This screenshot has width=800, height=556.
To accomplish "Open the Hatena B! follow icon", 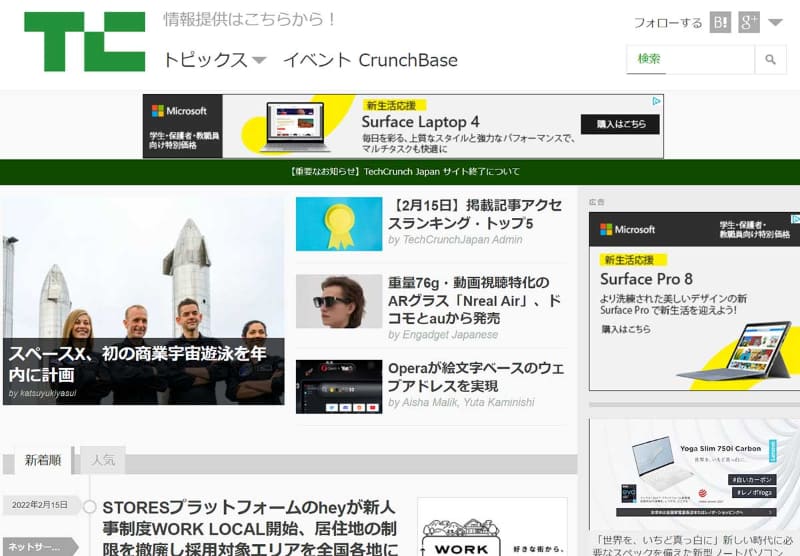I will point(720,22).
